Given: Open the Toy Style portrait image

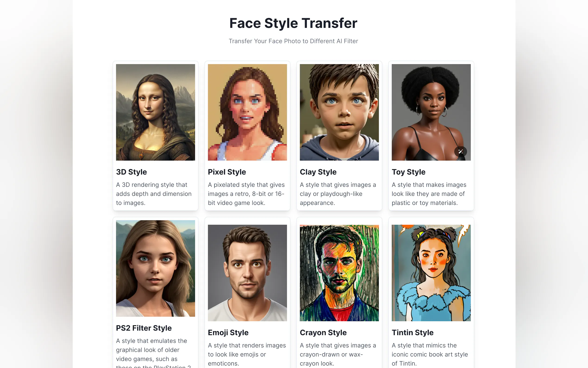Looking at the screenshot, I should [x=431, y=112].
